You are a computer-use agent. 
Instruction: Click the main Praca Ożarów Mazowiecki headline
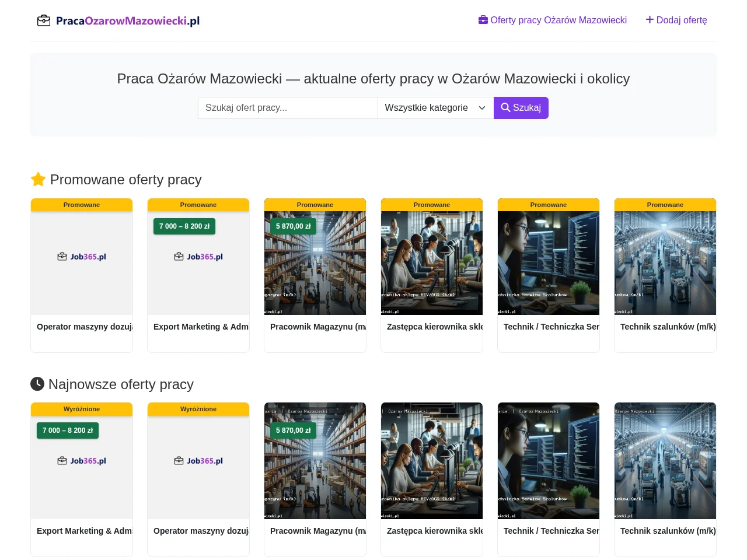[373, 79]
